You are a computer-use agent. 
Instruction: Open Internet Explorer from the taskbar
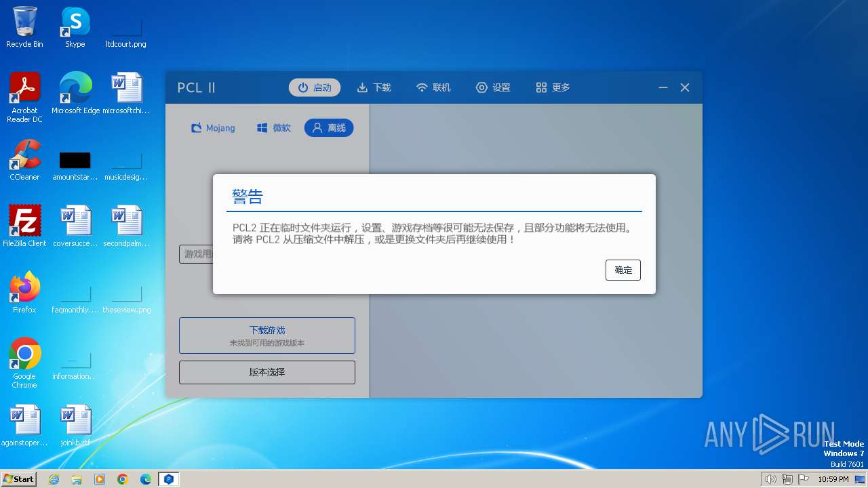click(x=54, y=479)
